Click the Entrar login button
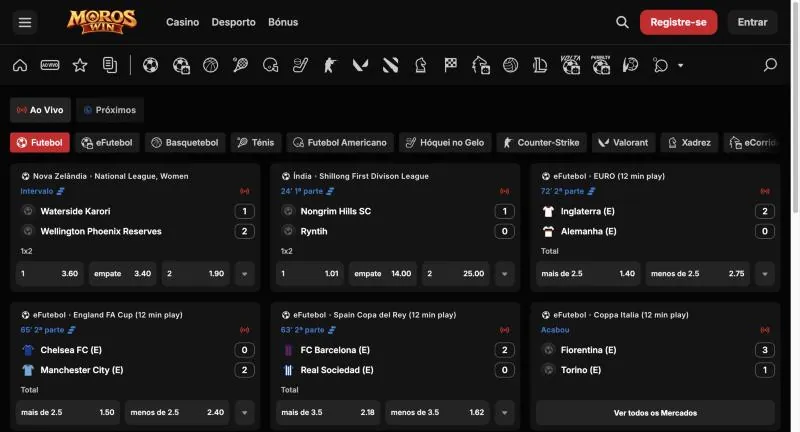The width and height of the screenshot is (800, 432). pyautogui.click(x=752, y=22)
